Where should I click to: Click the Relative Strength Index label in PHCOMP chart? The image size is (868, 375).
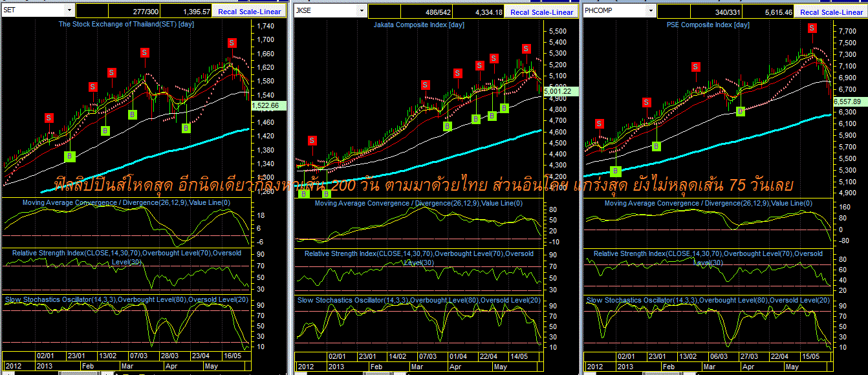708,257
